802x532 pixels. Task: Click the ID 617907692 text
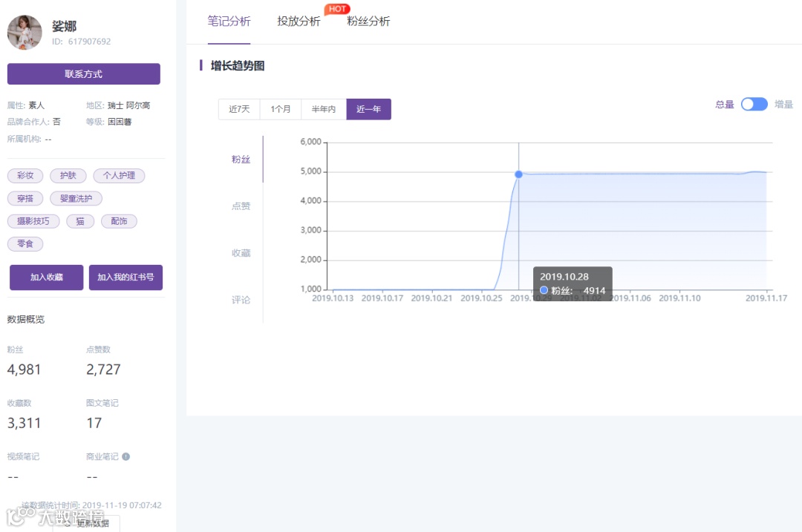click(x=82, y=42)
